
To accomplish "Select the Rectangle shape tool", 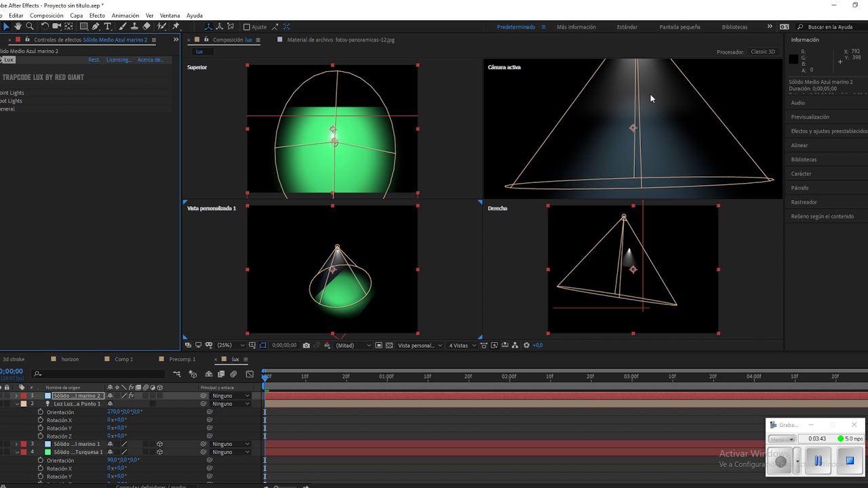I will click(84, 26).
